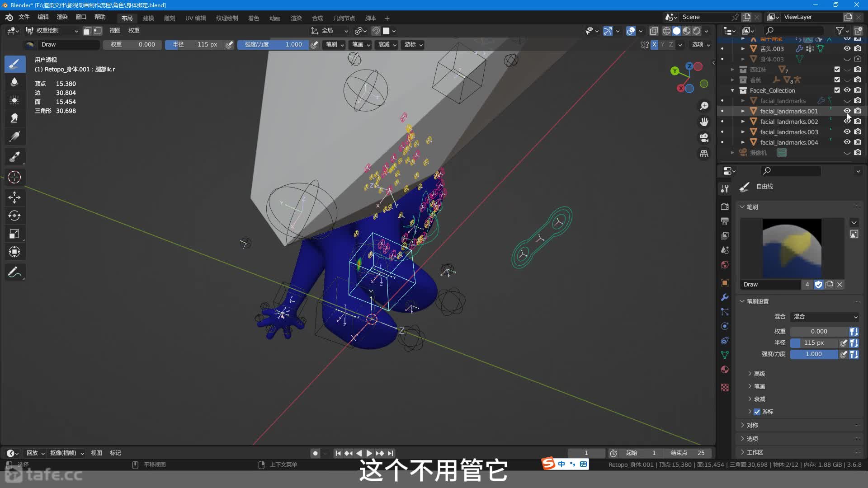Expand the 对称 panel
The height and width of the screenshot is (488, 868).
(752, 425)
